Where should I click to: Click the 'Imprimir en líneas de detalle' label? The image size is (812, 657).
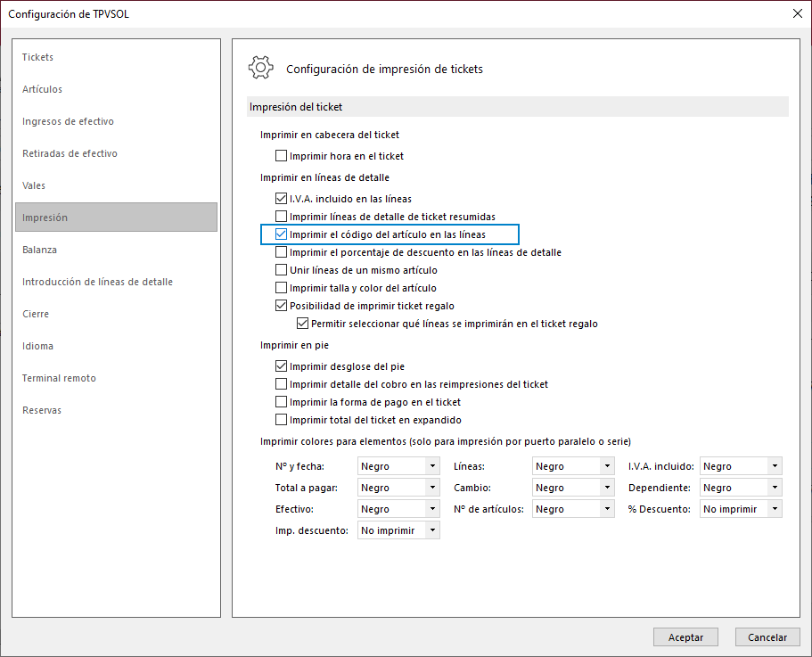324,177
